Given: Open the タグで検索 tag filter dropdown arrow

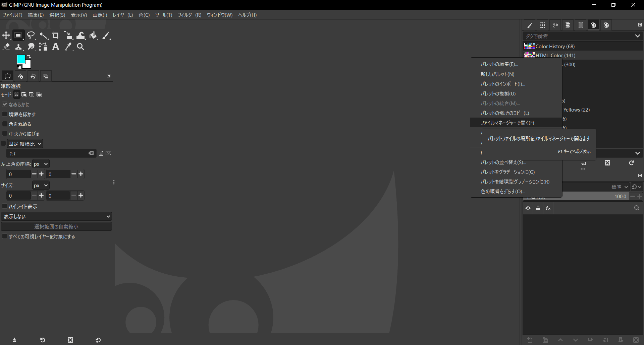Looking at the screenshot, I should pyautogui.click(x=637, y=36).
